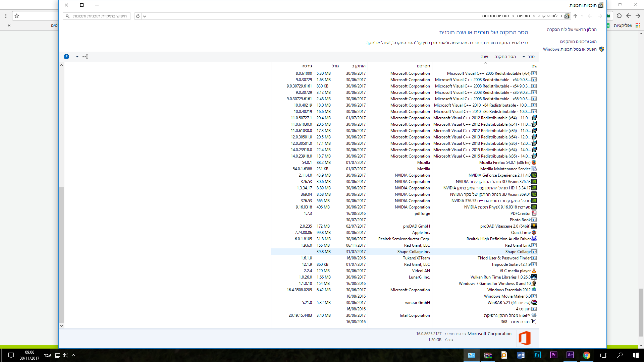Screen dimensions: 644x362
Task: Click the list scrollbar down arrow
Action: click(61, 325)
